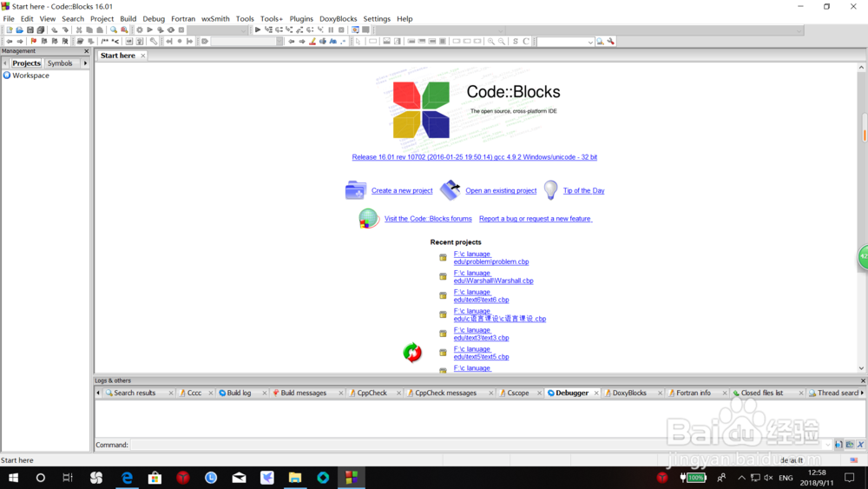Viewport: 868px width, 489px height.
Task: Click the Abort build icon
Action: point(181,30)
